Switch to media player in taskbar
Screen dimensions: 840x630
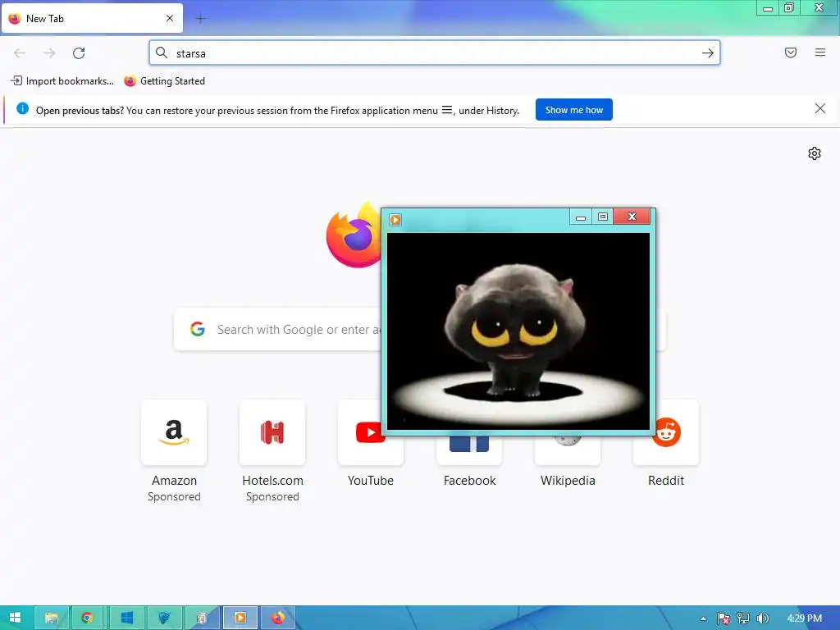[x=240, y=619]
